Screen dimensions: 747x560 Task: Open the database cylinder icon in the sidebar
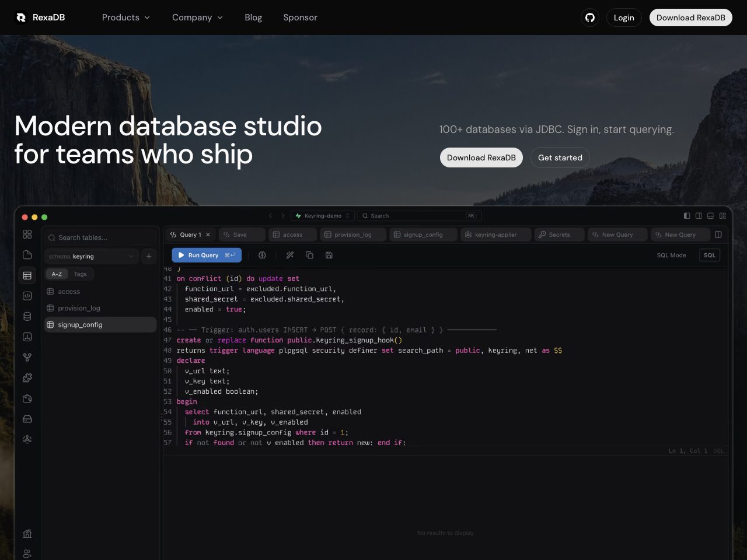(27, 316)
